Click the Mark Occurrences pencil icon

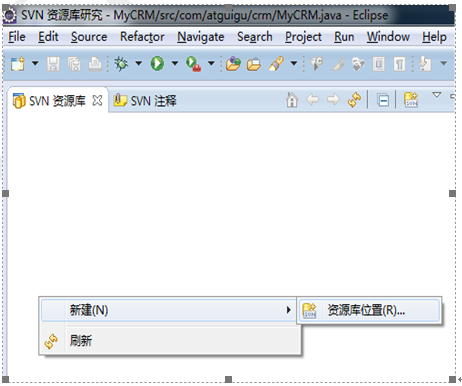point(337,64)
